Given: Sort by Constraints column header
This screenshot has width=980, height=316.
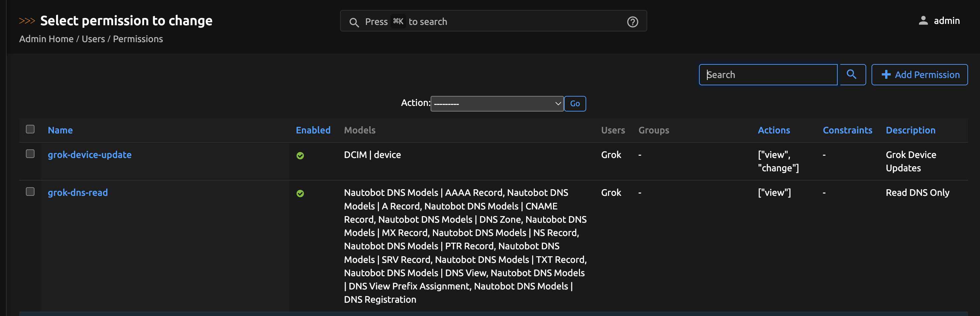Looking at the screenshot, I should click(x=847, y=130).
